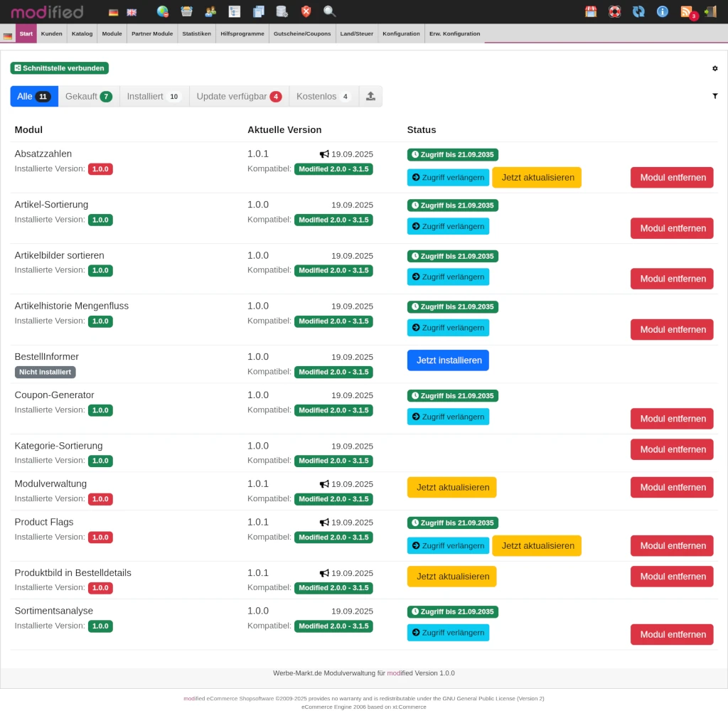Extend access for Product Flags
The height and width of the screenshot is (728, 728).
pyautogui.click(x=448, y=546)
